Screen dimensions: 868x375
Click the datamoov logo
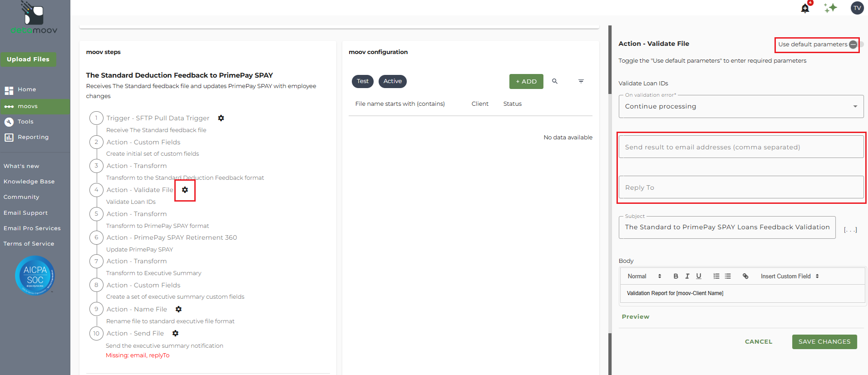point(34,18)
